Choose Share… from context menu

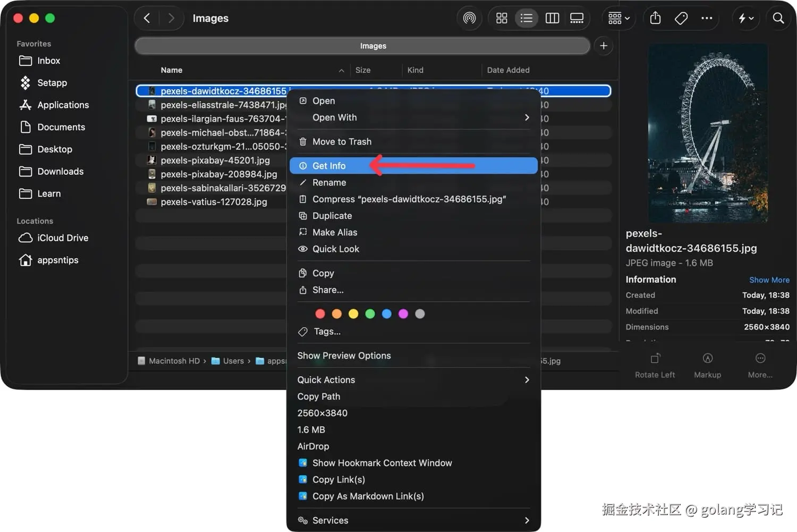[x=413, y=290]
